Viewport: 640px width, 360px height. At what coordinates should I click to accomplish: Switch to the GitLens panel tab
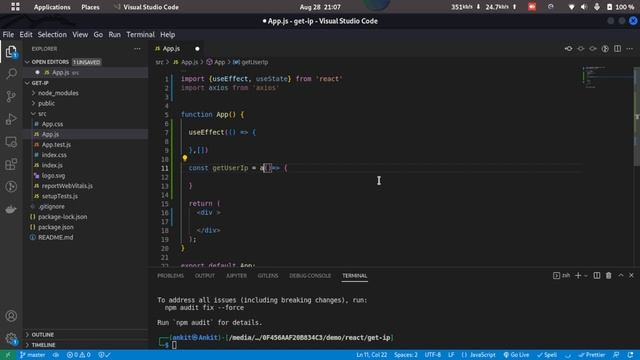pyautogui.click(x=268, y=276)
